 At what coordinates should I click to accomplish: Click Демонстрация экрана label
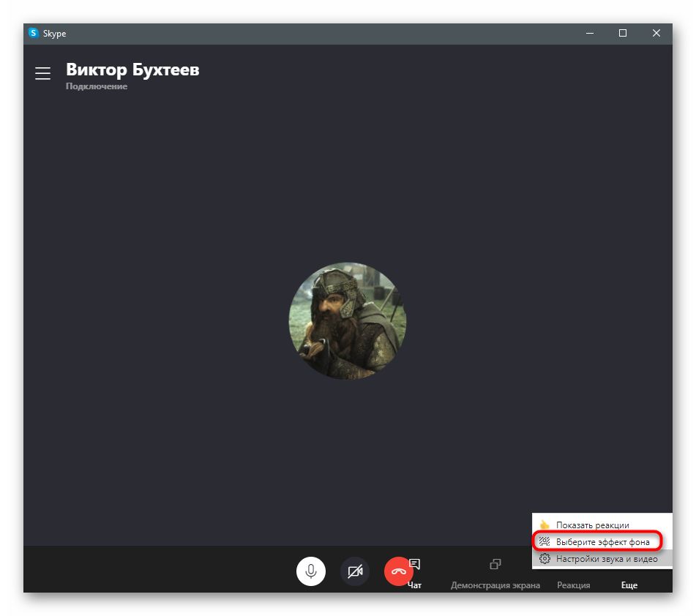pyautogui.click(x=495, y=585)
